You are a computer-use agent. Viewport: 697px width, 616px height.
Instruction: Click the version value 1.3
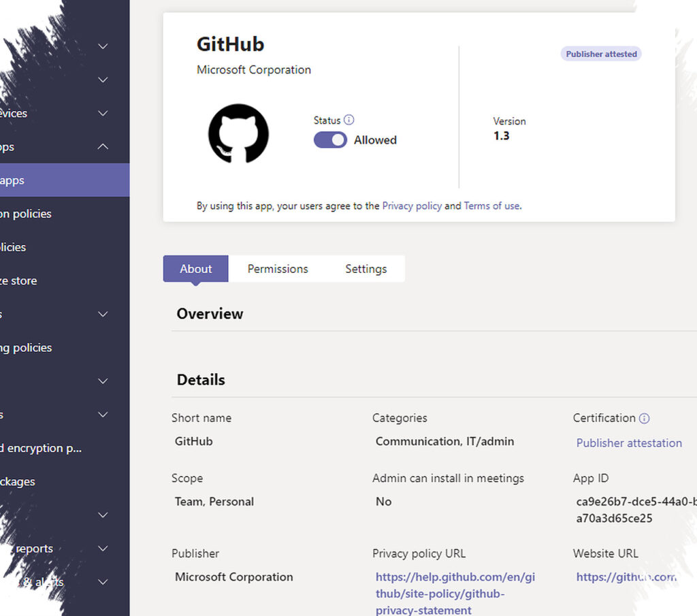click(x=501, y=135)
